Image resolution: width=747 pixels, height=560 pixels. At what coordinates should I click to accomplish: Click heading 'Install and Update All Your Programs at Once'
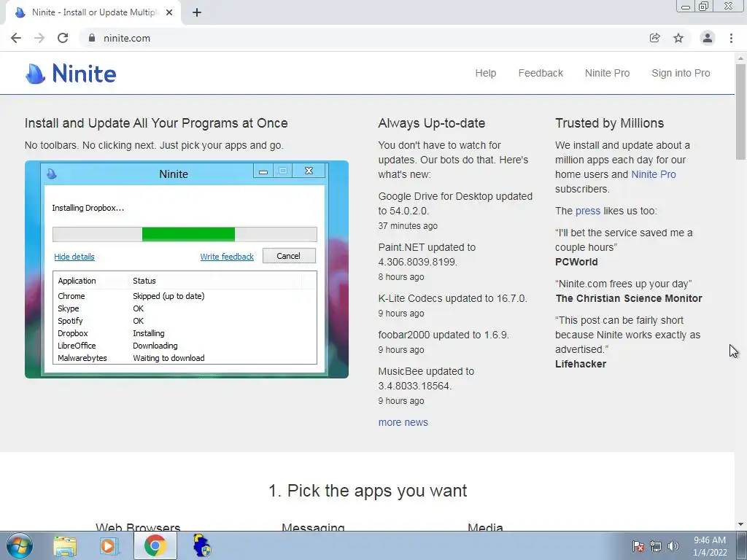pos(156,123)
